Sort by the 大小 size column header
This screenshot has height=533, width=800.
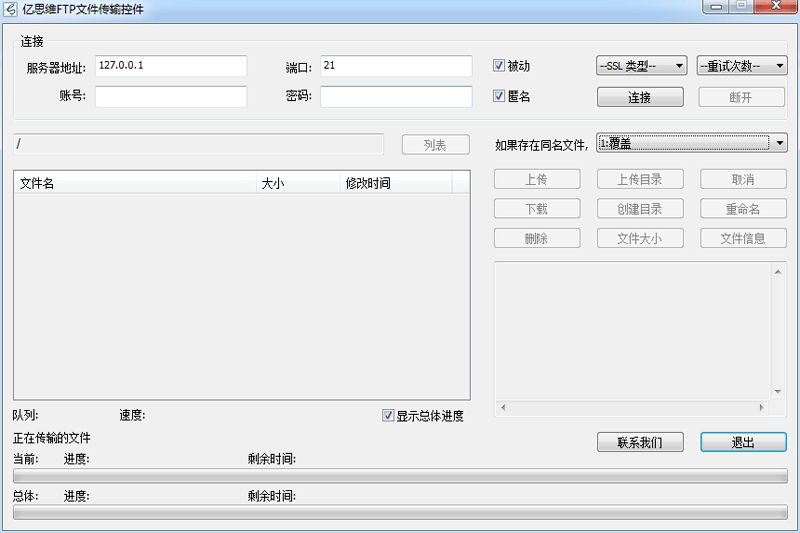[298, 183]
